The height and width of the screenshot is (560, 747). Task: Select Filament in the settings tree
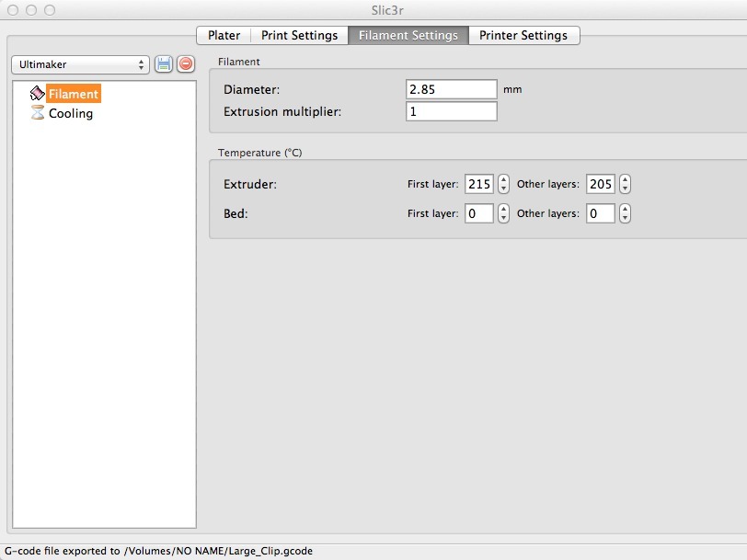[x=74, y=94]
